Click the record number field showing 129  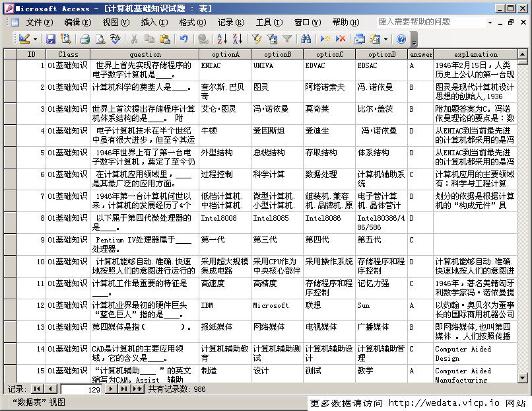tap(81, 389)
